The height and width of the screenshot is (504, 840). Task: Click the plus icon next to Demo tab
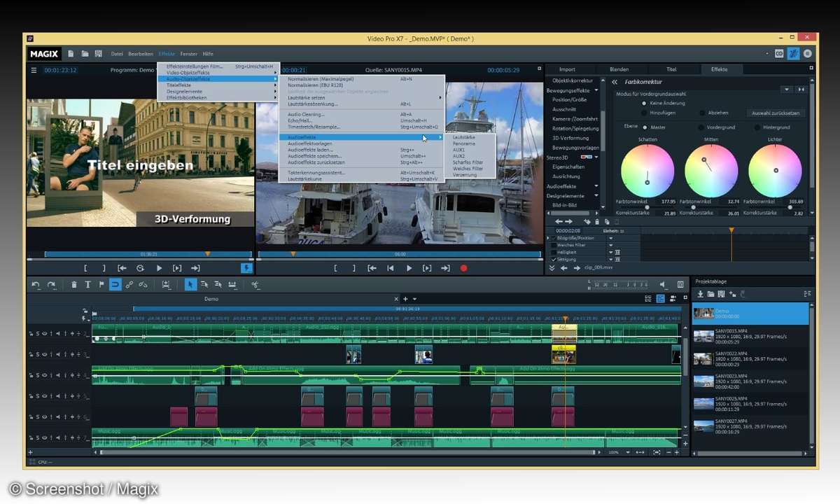coord(405,299)
